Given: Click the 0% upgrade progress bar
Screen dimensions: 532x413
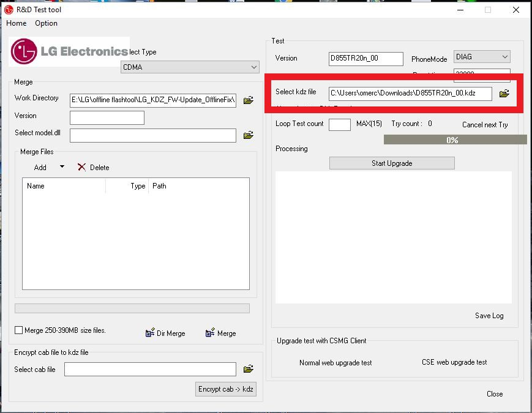Looking at the screenshot, I should [455, 140].
